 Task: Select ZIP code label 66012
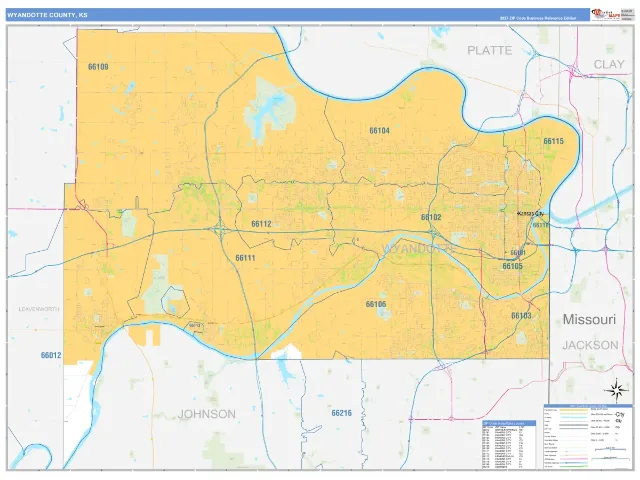[x=51, y=355]
